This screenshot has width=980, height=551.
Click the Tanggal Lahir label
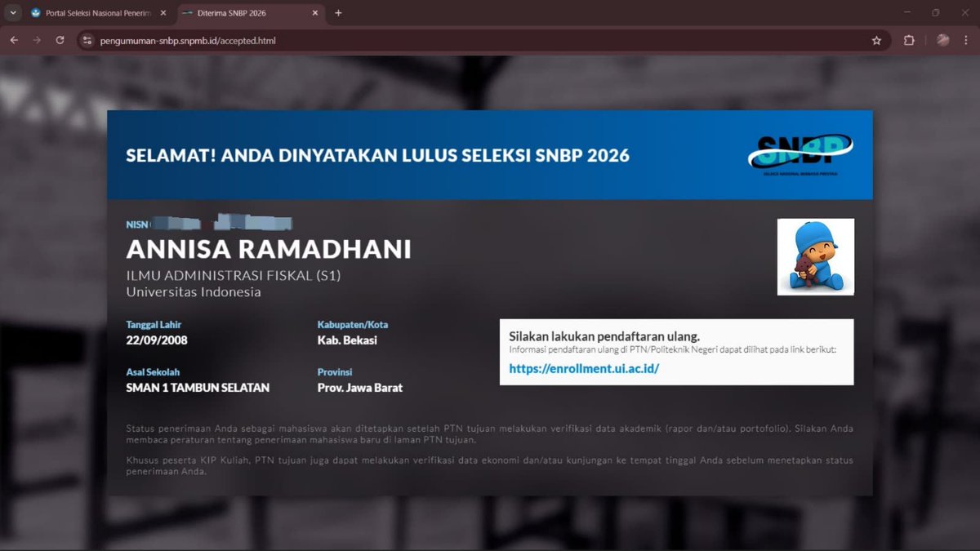click(153, 324)
